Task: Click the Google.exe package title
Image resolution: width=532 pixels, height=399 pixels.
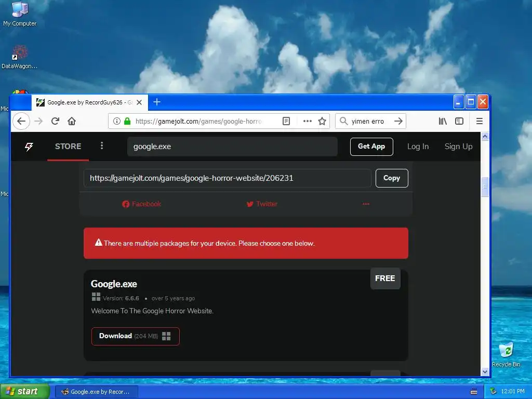Action: (x=114, y=284)
